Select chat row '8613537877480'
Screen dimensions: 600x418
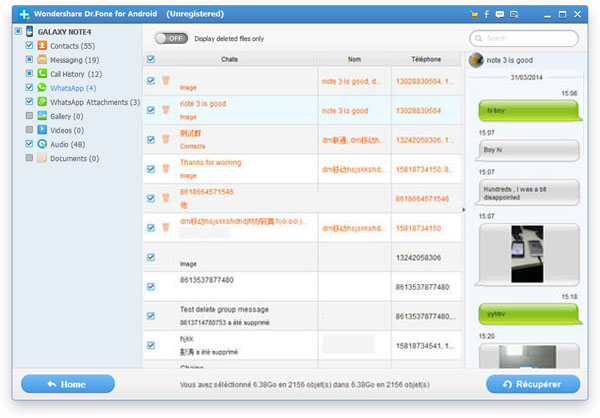point(302,286)
